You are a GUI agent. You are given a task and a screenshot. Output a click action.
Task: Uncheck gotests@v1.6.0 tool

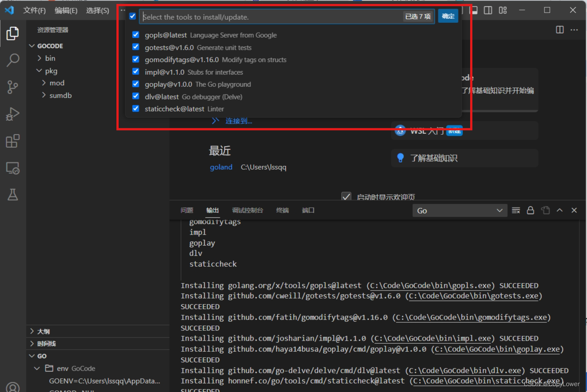point(136,47)
